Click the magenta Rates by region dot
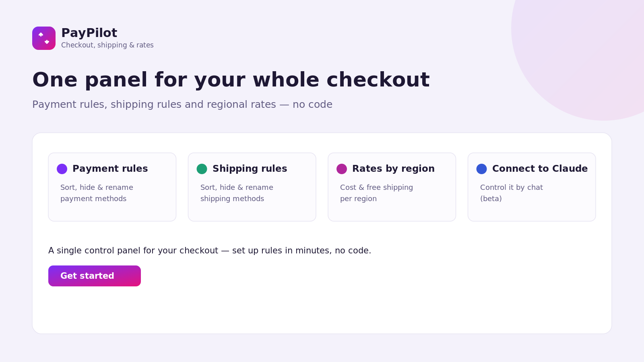This screenshot has width=644, height=362. (342, 169)
